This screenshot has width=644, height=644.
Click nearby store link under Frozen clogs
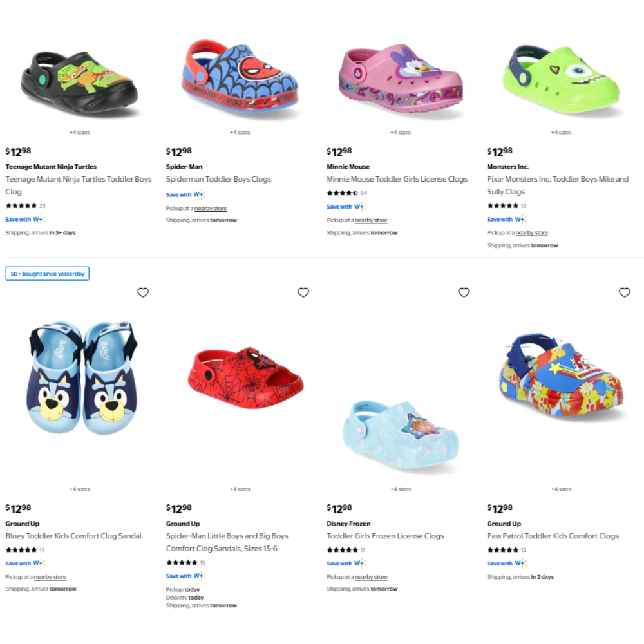pyautogui.click(x=372, y=576)
